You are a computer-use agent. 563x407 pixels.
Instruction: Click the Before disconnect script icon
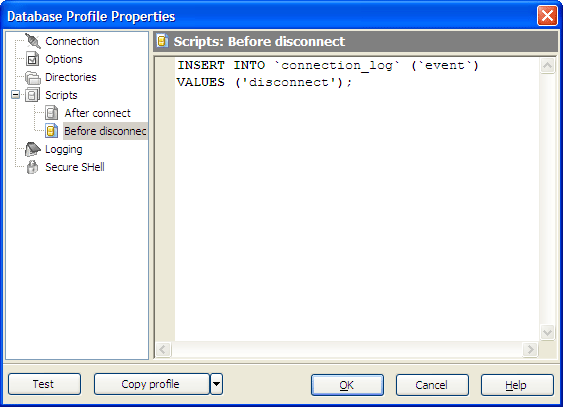coord(52,131)
